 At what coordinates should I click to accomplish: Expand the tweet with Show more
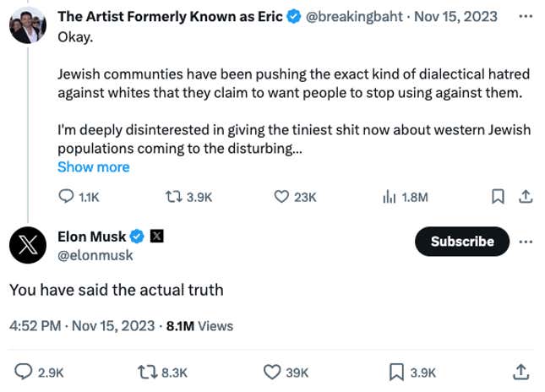click(93, 167)
